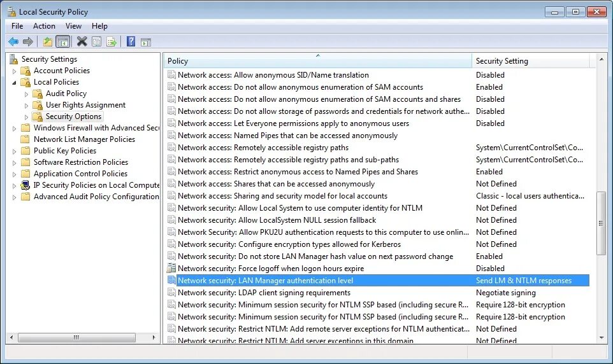Viewport: 613px width, 364px height.
Task: Click the policy list scroll up arrow
Action: [602, 59]
